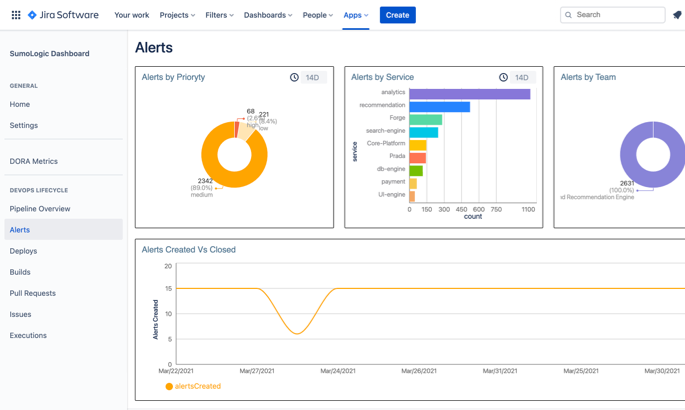Click clock icon in Alerts by Service
Image resolution: width=685 pixels, height=410 pixels.
(503, 77)
